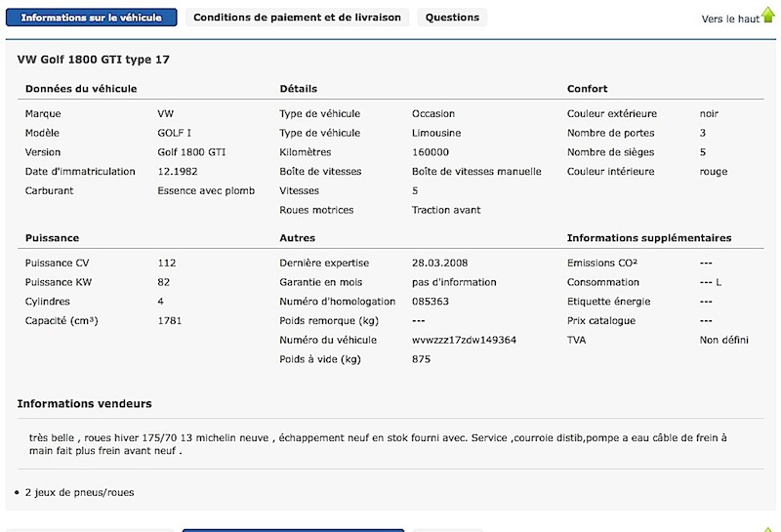
Task: Select the last inspection date 28.03.2008
Action: (439, 263)
